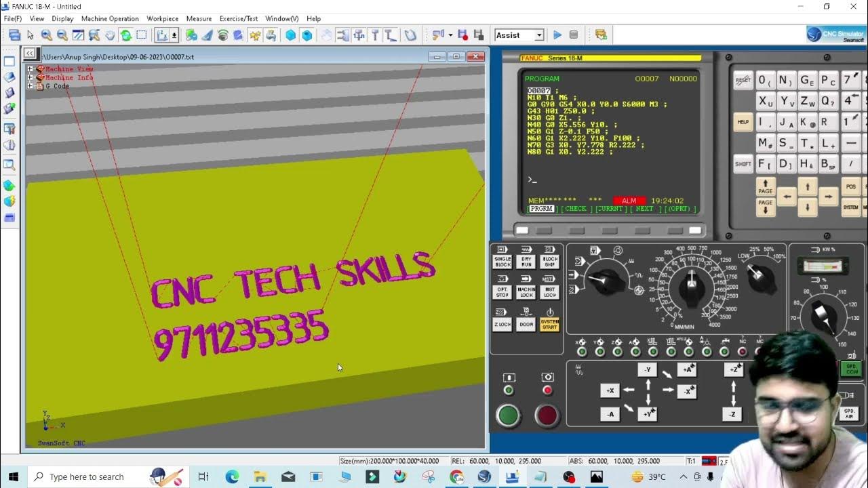Click the dashed rectangle window-zoom icon

tap(142, 35)
